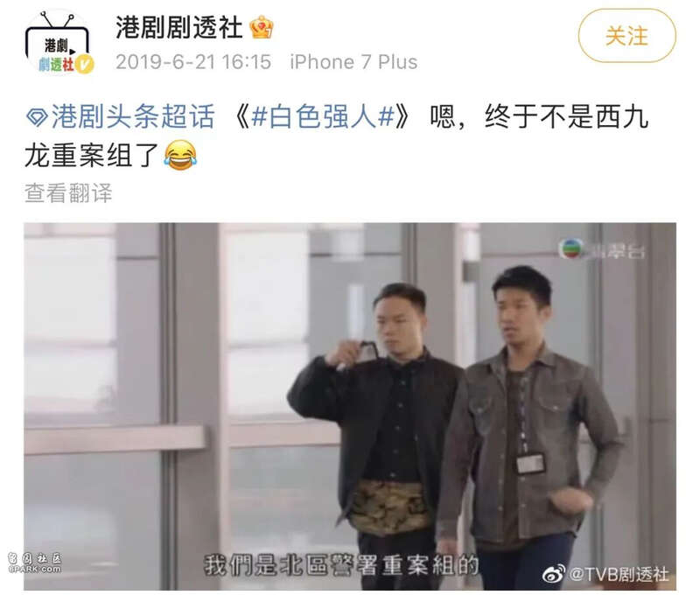700x616 pixels.
Task: Tap the TVB channel logo watermark
Action: pos(571,248)
